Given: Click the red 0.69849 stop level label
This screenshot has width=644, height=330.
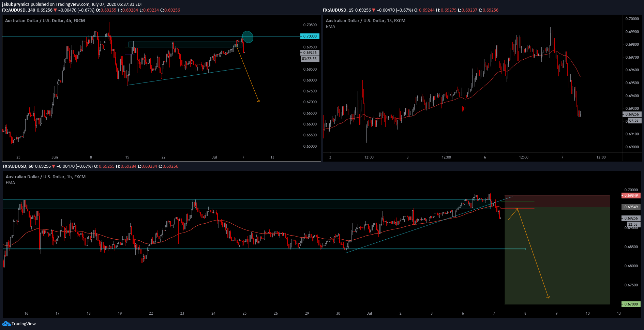Looking at the screenshot, I should tap(631, 196).
